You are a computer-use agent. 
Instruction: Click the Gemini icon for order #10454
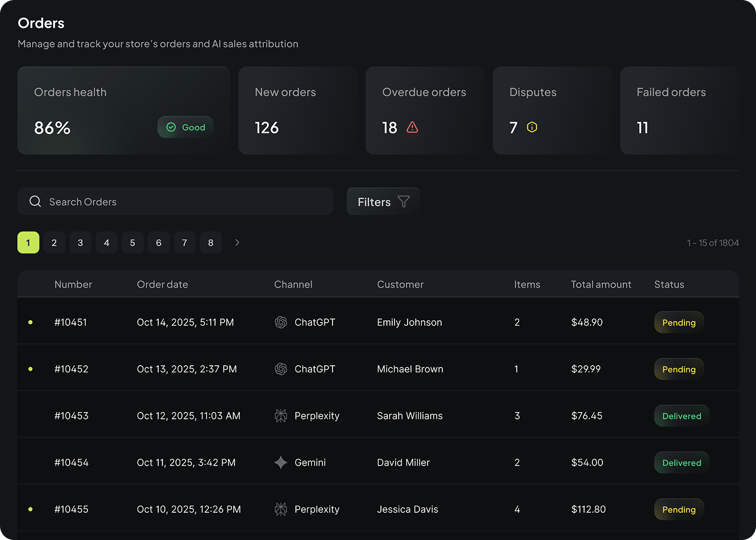click(x=281, y=463)
